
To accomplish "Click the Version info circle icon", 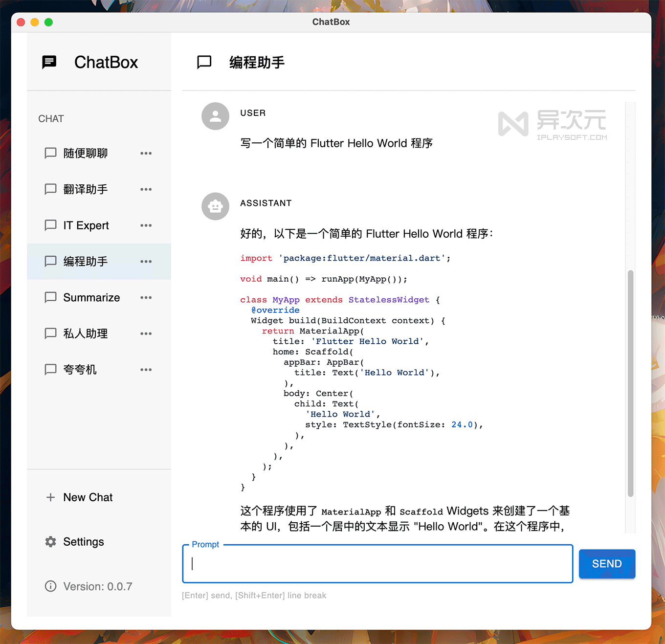I will coord(50,586).
